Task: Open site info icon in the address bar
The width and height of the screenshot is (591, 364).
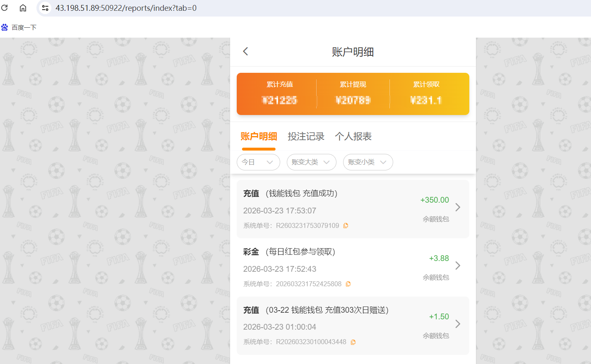Action: coord(45,8)
